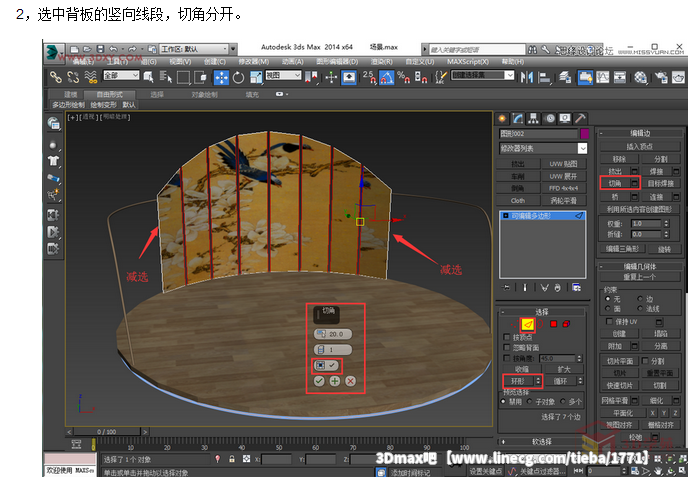Screen dimensions: 688x477
Task: Open the 渲染(R) menu
Action: click(381, 62)
